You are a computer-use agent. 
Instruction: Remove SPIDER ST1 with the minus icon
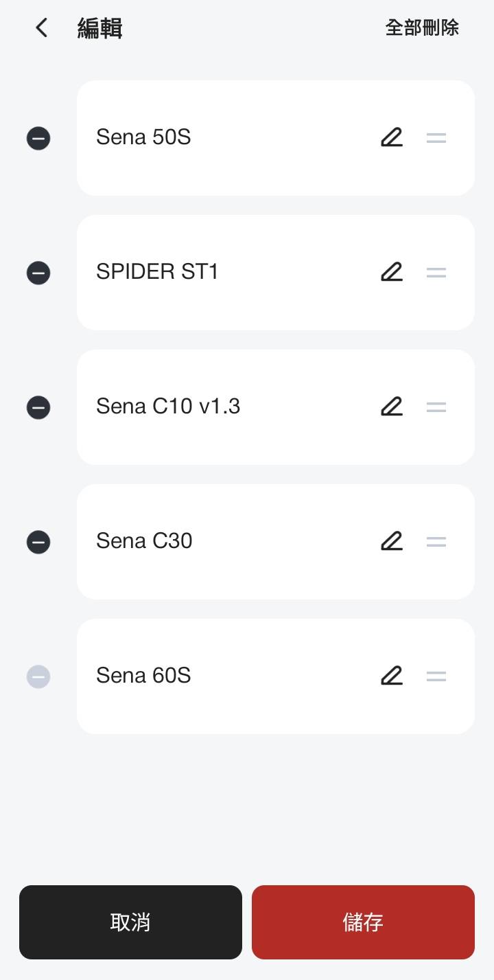pos(38,273)
